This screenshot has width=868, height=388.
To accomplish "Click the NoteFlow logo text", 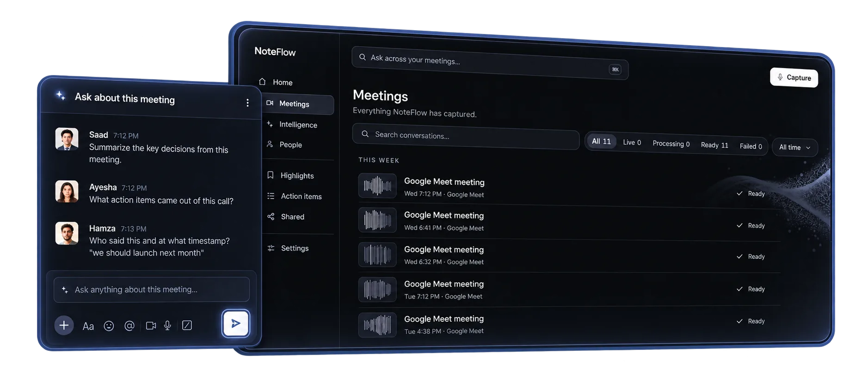I will (275, 51).
